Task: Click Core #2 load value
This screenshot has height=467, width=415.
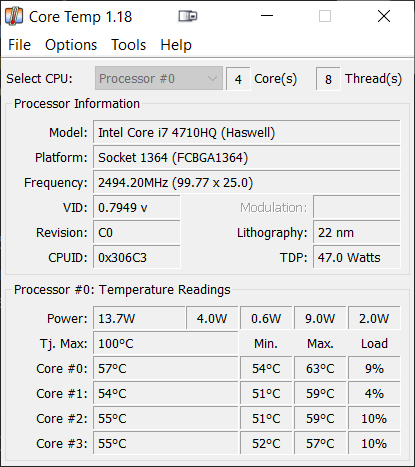Action: point(374,418)
